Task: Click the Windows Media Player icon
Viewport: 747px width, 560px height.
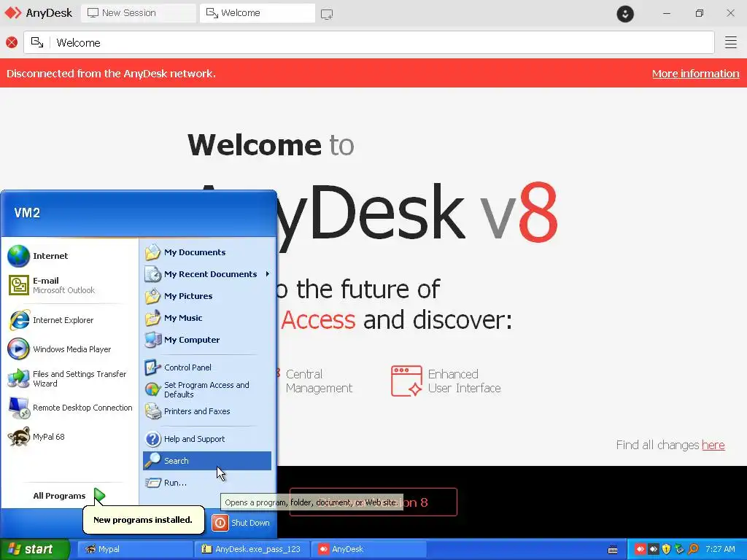Action: (18, 349)
